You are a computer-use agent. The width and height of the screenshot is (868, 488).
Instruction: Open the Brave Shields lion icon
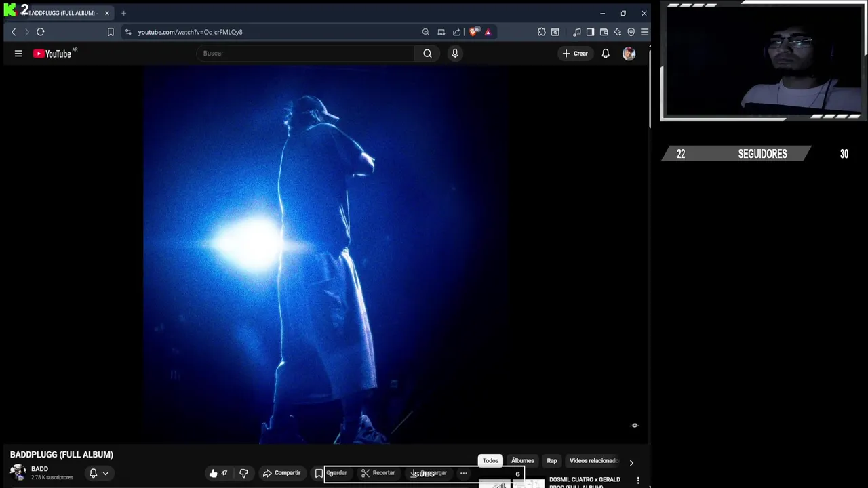coord(474,32)
